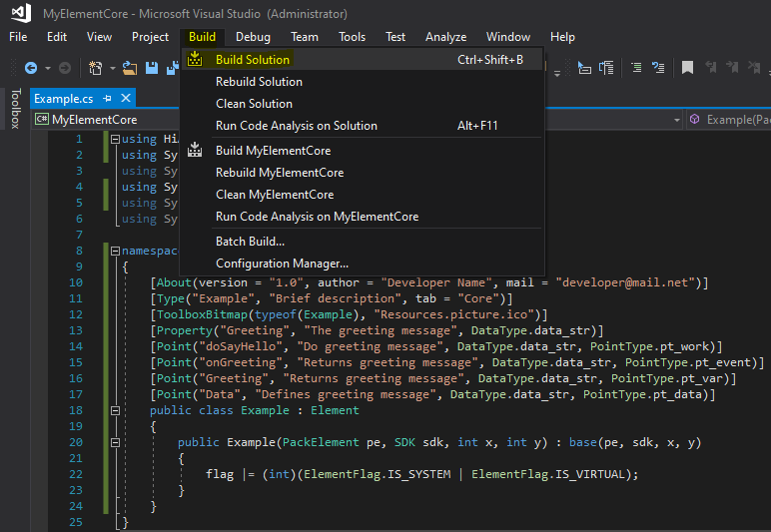Click the Open File folder icon
The height and width of the screenshot is (532, 771).
click(x=130, y=68)
